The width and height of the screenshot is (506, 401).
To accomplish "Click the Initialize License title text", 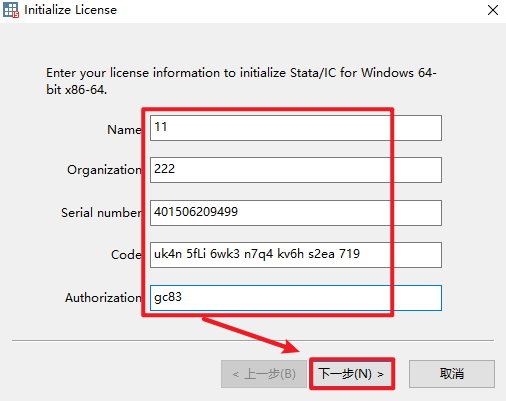I will 70,10.
